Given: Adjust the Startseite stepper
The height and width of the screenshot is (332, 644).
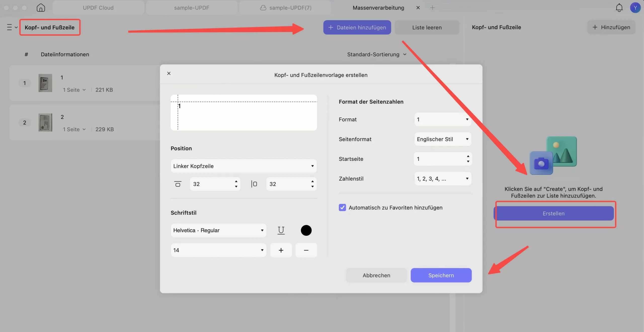Looking at the screenshot, I should 468,159.
